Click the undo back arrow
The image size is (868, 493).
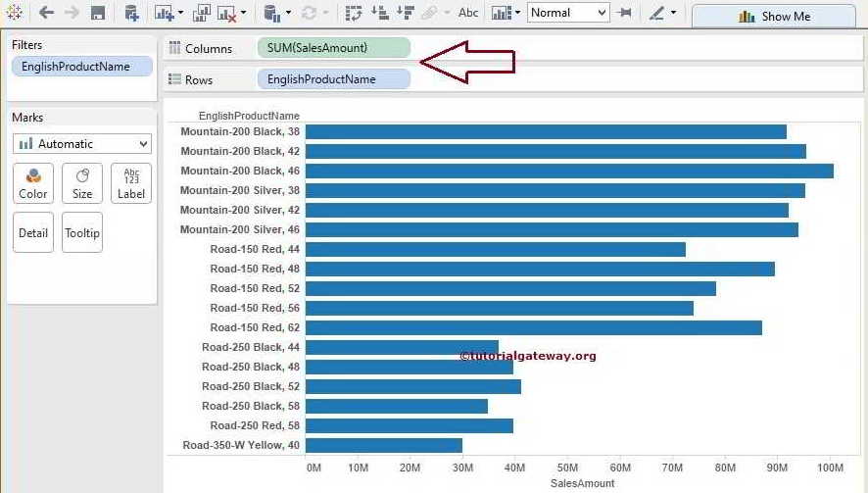tap(46, 14)
